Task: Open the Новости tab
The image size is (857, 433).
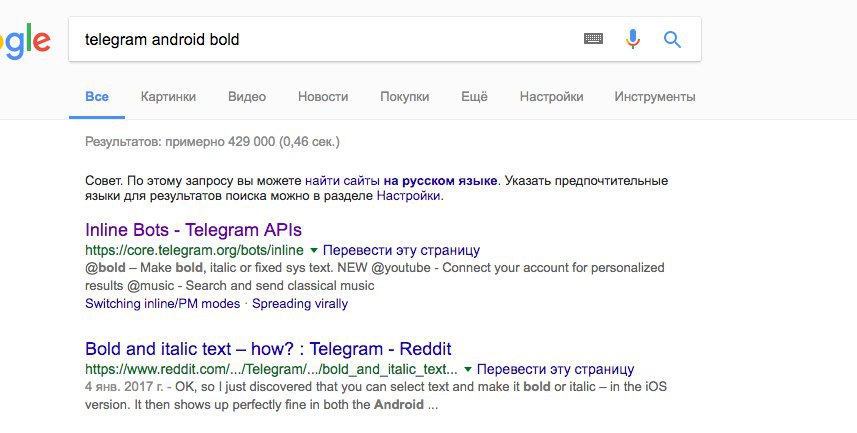Action: (323, 97)
